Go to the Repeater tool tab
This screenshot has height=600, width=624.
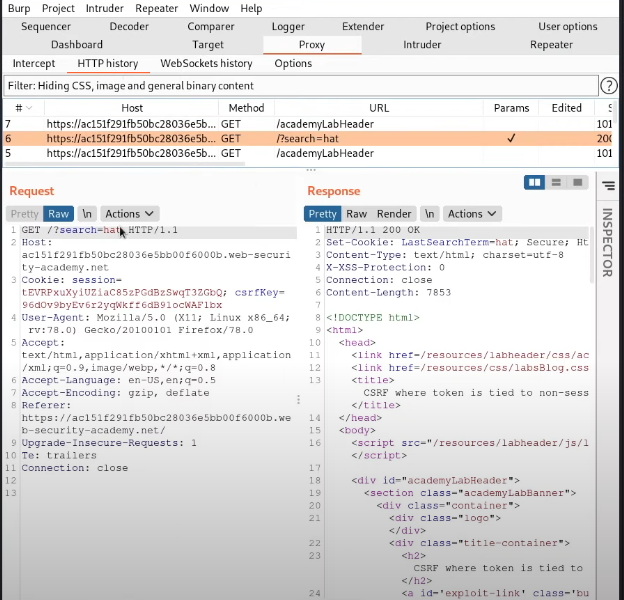point(551,45)
